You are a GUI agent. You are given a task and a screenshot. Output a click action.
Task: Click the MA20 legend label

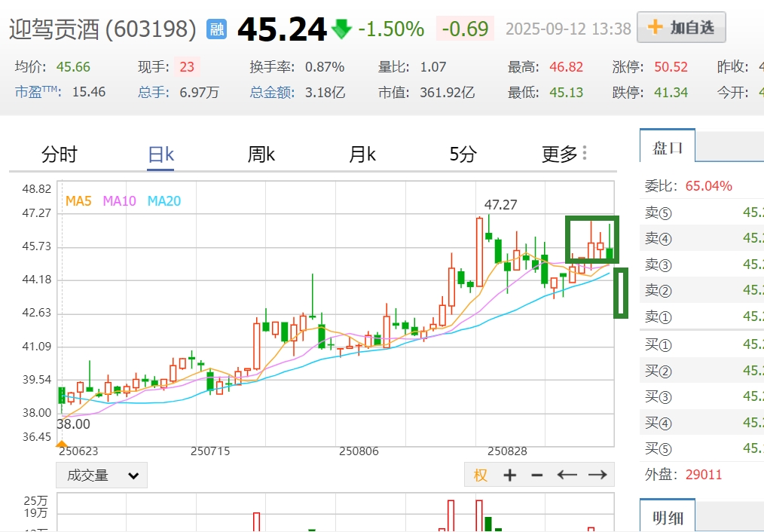tap(164, 200)
